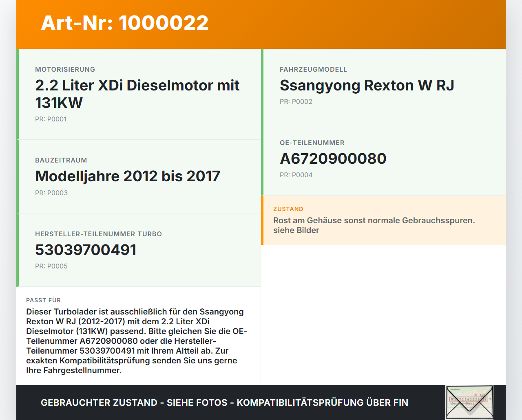Image resolution: width=522 pixels, height=420 pixels.
Task: Click the BAUZEITRAUM label
Action: pos(61,160)
